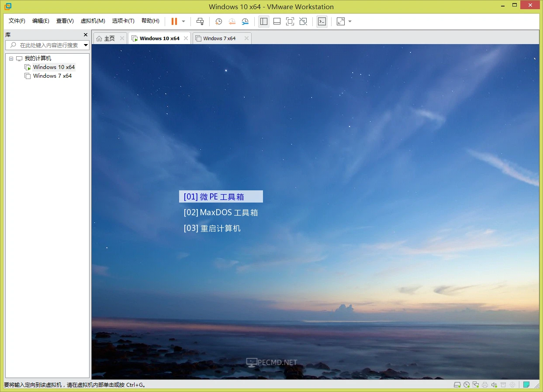Take a snapshot of this virtual machine

tap(219, 21)
